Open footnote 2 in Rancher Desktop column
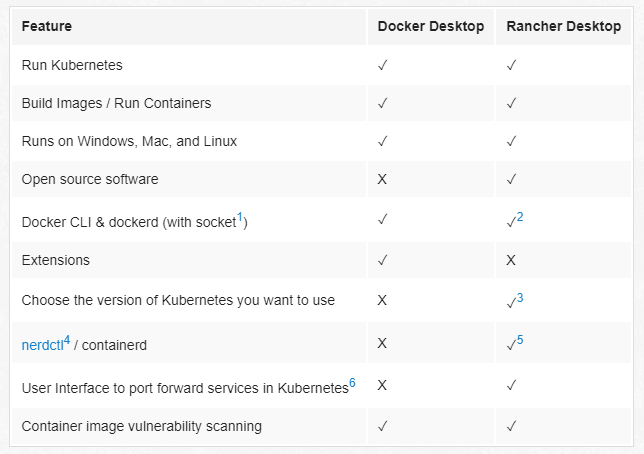Screen dimensions: 644x454 pos(520,216)
